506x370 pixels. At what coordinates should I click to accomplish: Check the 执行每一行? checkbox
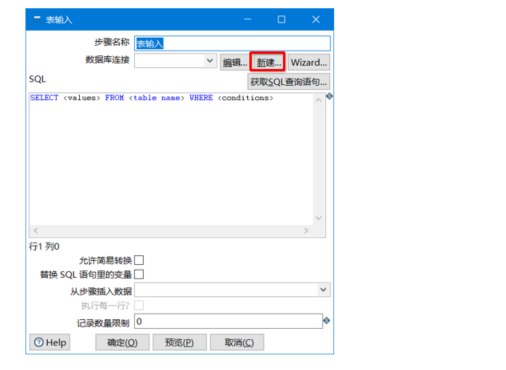139,305
